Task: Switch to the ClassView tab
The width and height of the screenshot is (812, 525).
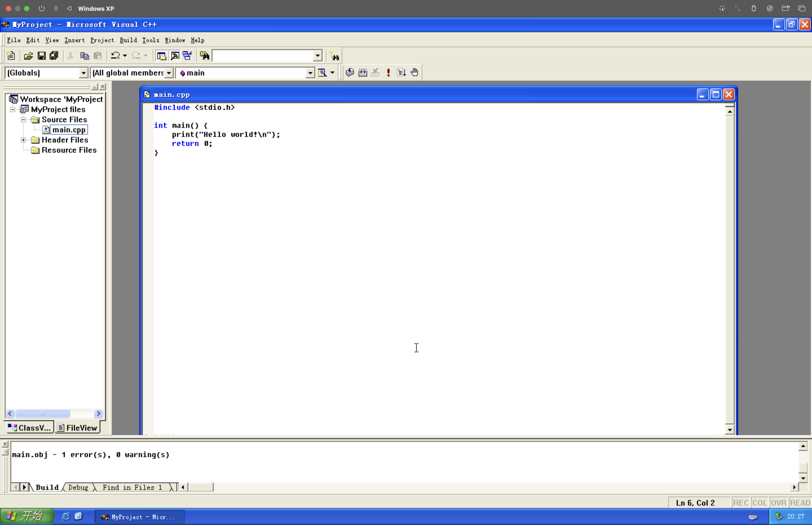Action: coord(29,428)
